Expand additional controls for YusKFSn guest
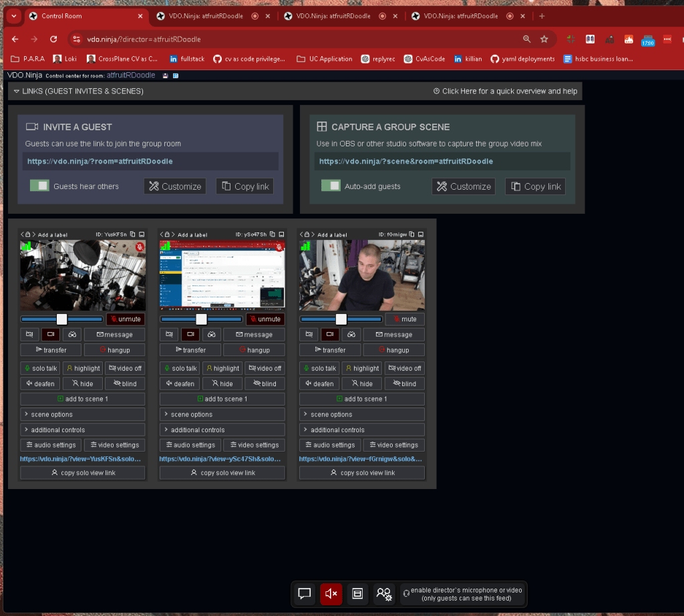Image resolution: width=684 pixels, height=616 pixels. tap(82, 430)
